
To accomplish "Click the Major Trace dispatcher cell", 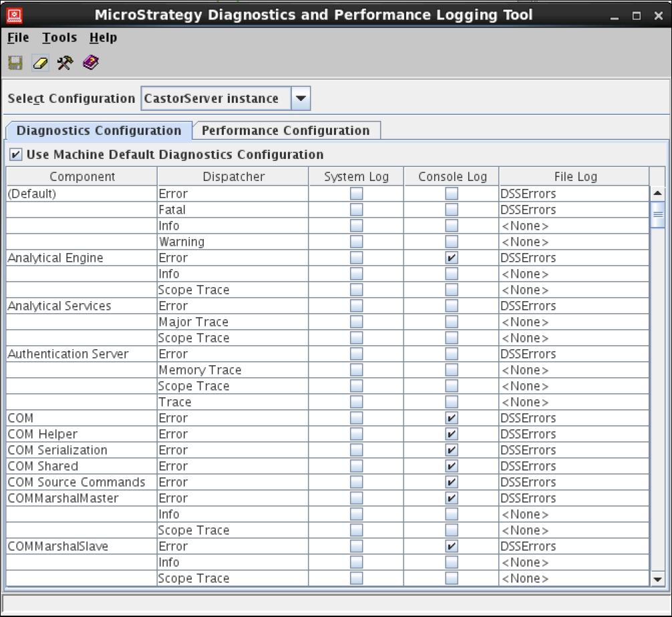I will 233,322.
